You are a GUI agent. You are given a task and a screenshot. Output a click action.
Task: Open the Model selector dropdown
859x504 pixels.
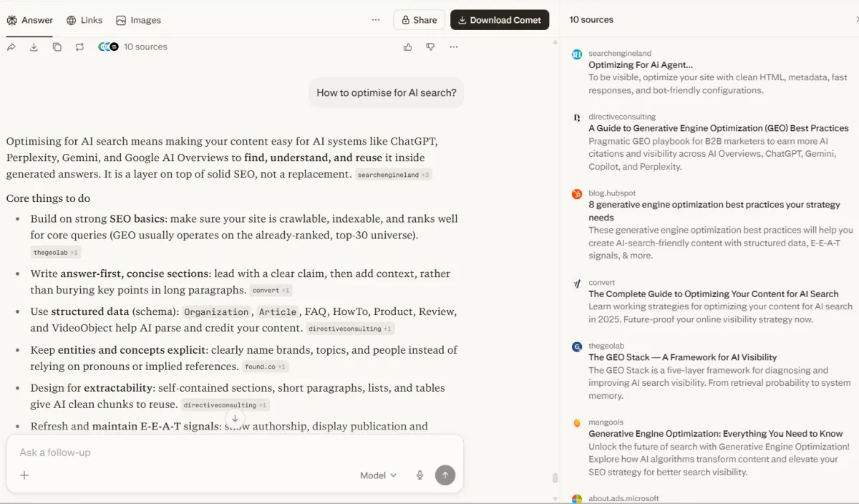(x=378, y=475)
